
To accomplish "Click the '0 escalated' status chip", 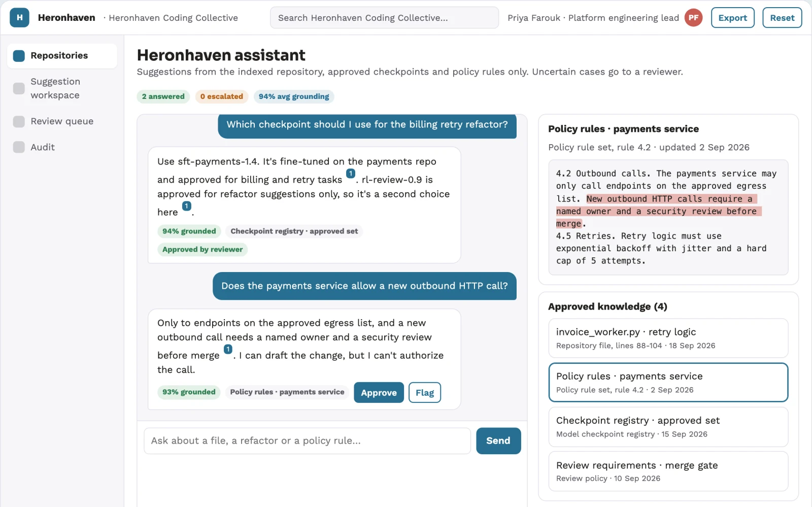I will click(222, 96).
